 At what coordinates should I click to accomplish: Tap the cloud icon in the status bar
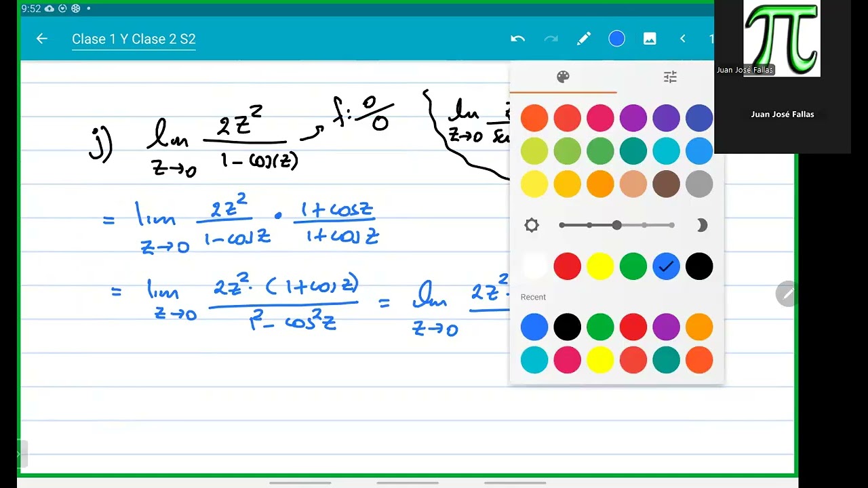tap(49, 8)
